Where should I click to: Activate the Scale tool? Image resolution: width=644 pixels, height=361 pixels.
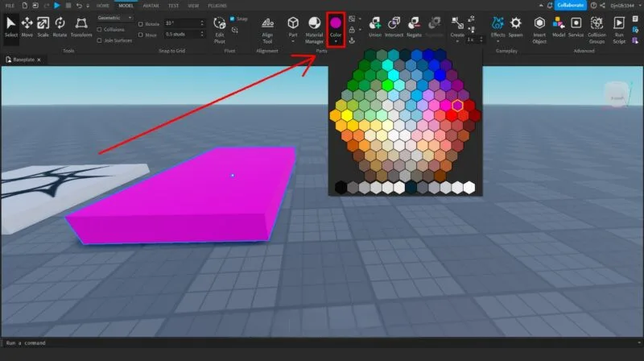[x=43, y=27]
